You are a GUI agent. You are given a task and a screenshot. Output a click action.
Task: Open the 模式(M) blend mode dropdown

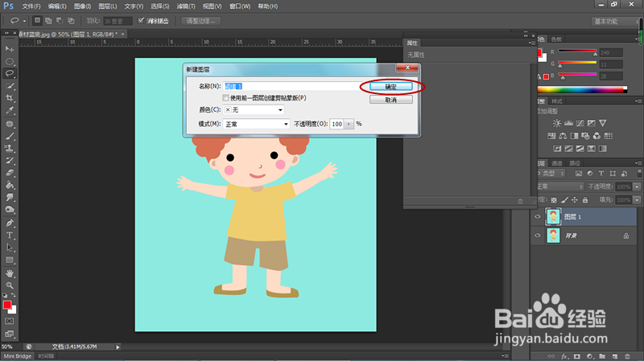pos(256,124)
